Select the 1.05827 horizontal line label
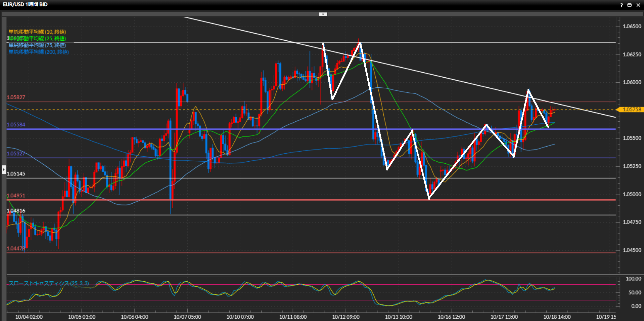The image size is (644, 321). coord(16,97)
